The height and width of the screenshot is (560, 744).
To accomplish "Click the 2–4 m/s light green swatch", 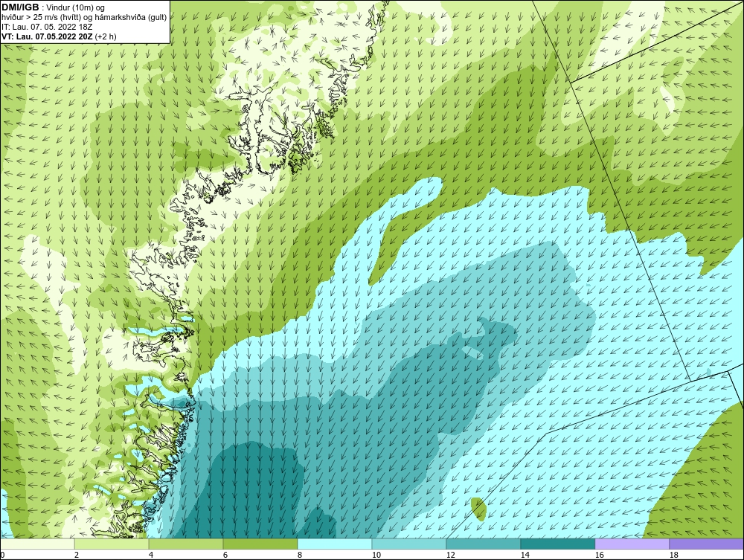I will [112, 544].
